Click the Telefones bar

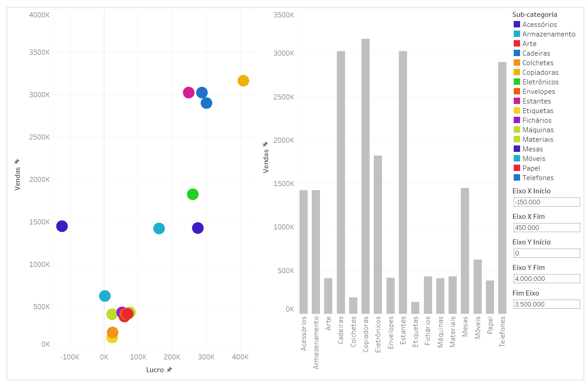[x=502, y=188]
